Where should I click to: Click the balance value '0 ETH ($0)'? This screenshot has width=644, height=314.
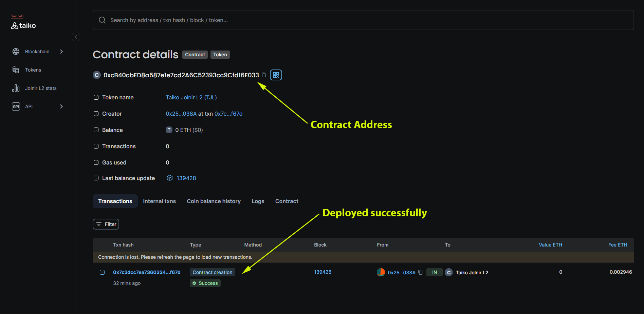click(189, 130)
